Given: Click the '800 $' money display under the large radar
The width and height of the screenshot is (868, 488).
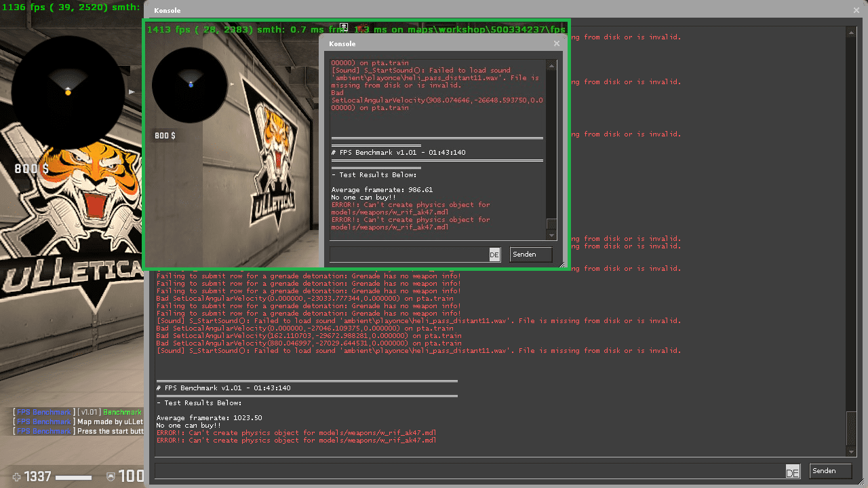Looking at the screenshot, I should click(x=31, y=168).
